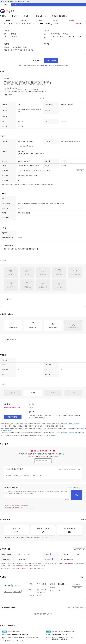
Task: Click the 교육비 지원 benefit icon
Action: [x=59, y=272]
